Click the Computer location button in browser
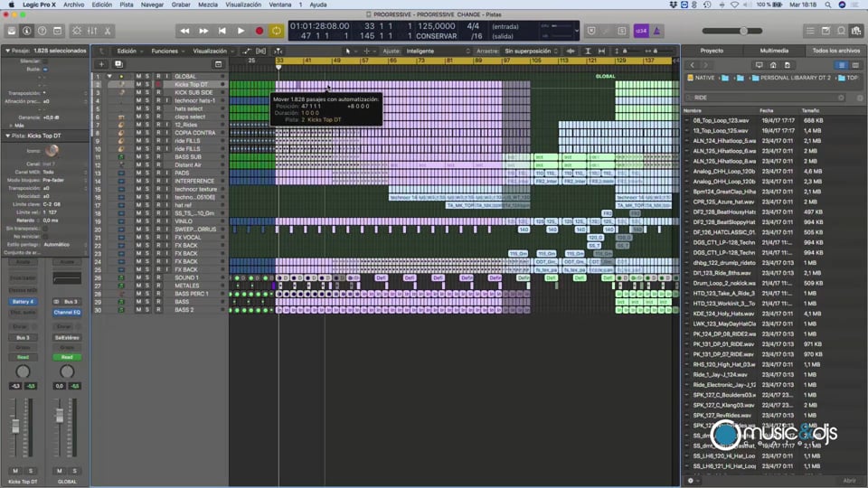Image resolution: width=868 pixels, height=488 pixels. pos(759,65)
